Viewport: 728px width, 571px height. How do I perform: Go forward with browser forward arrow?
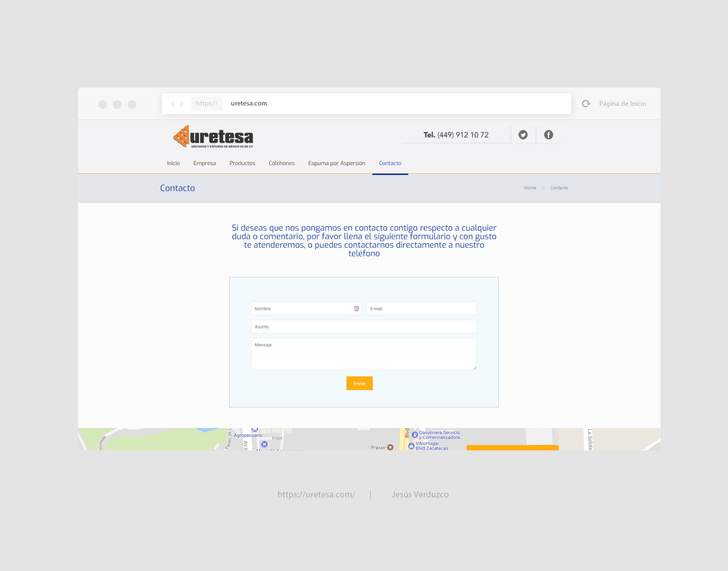click(x=182, y=103)
